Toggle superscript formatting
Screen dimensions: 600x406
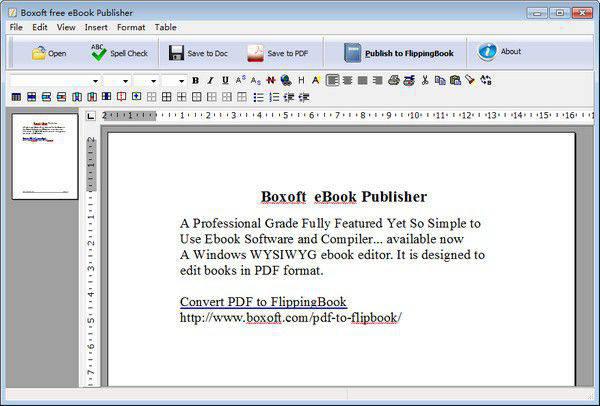(241, 80)
